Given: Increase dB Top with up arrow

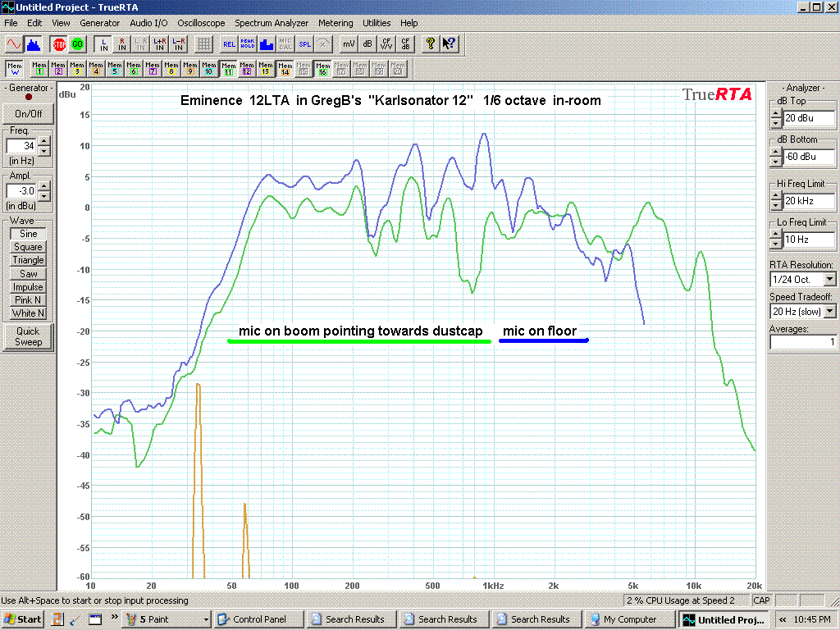Looking at the screenshot, I should pos(776,113).
